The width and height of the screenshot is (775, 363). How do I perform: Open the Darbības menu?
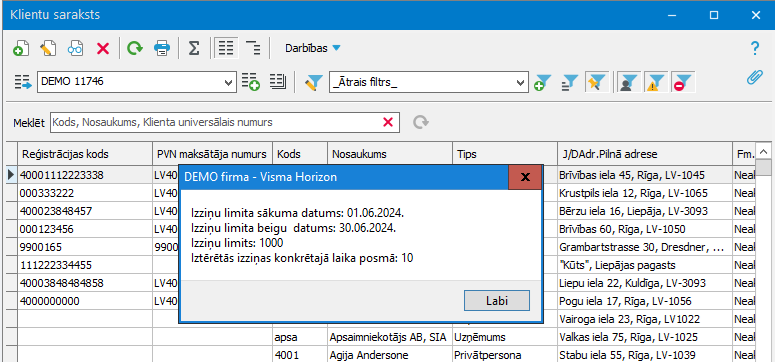[x=313, y=48]
